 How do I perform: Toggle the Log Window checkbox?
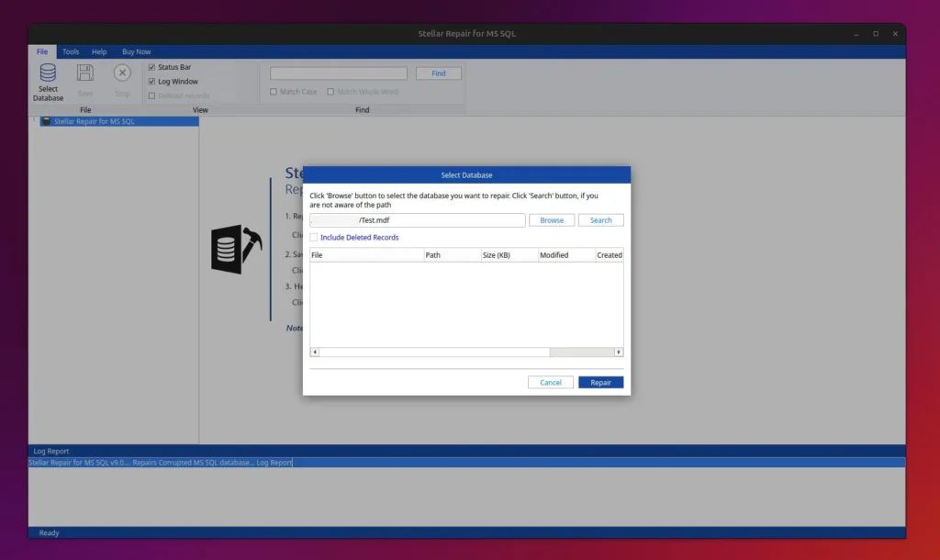click(151, 82)
